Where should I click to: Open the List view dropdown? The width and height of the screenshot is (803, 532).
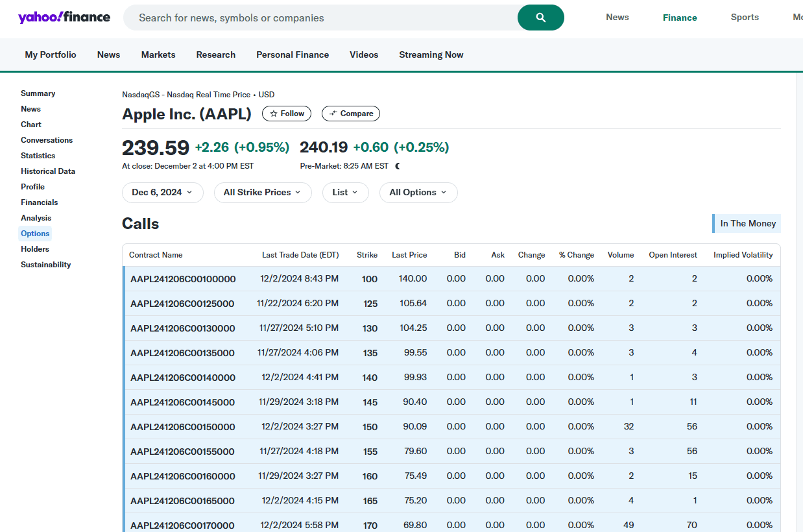[346, 193]
